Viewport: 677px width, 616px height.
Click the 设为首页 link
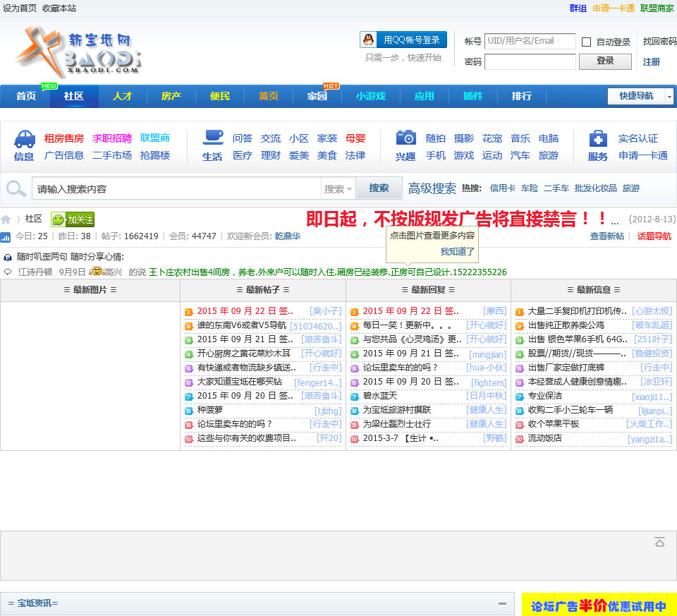(x=20, y=8)
